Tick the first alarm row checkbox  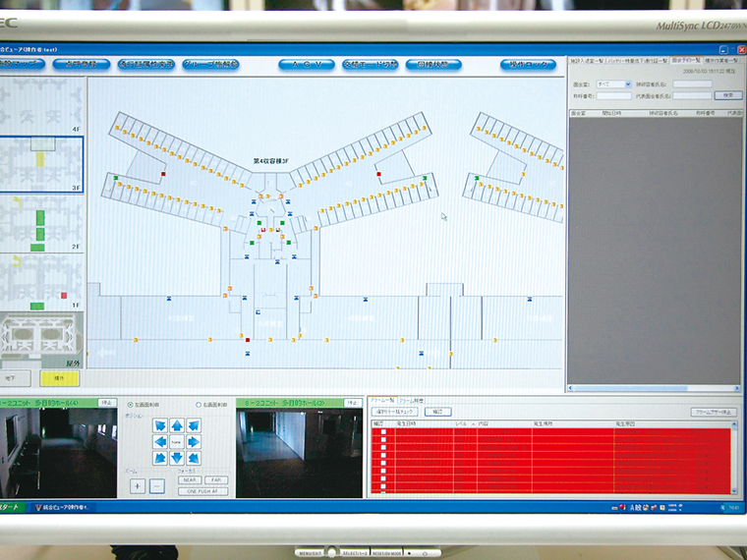[384, 430]
